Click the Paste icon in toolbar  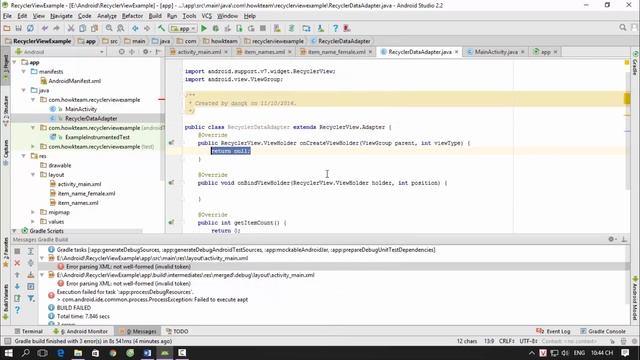(94, 28)
